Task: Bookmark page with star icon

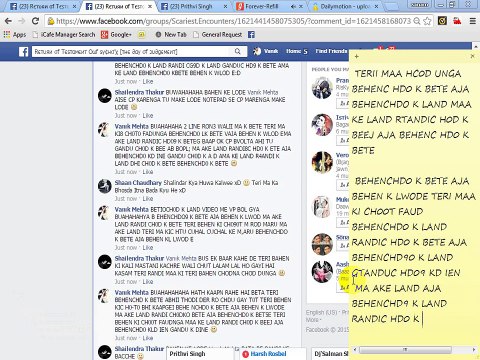Action: tap(427, 21)
